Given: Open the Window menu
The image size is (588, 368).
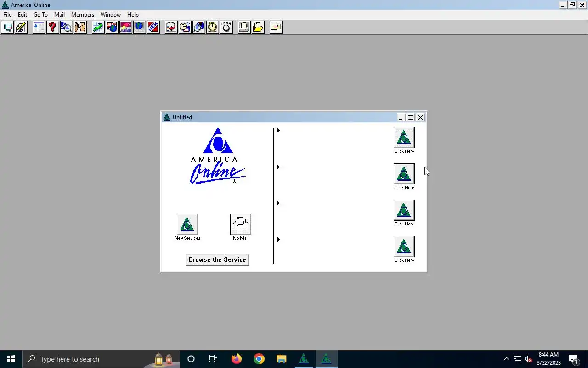Looking at the screenshot, I should click(111, 15).
